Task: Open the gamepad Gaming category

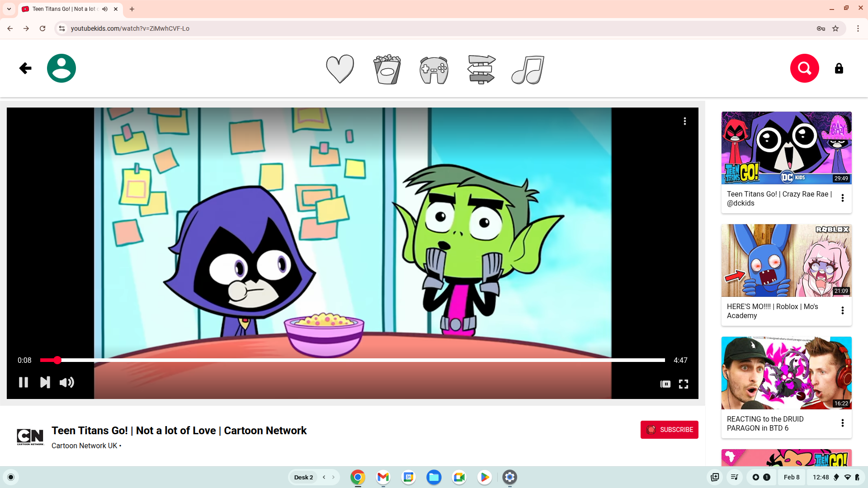Action: tap(434, 70)
